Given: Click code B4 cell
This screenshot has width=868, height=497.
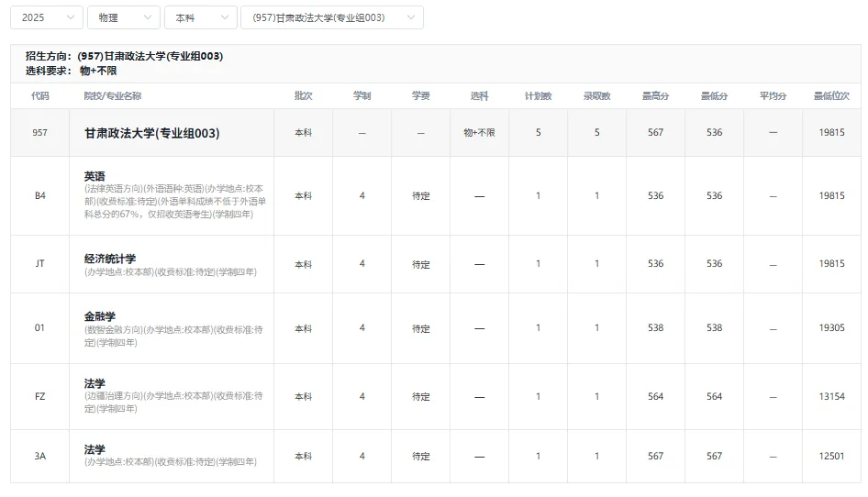Looking at the screenshot, I should 39,195.
